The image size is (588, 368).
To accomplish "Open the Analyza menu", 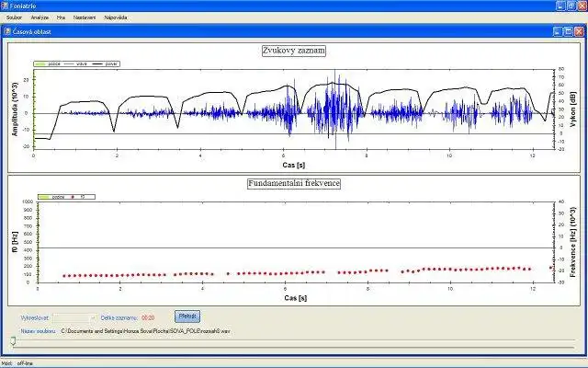I will coord(40,17).
